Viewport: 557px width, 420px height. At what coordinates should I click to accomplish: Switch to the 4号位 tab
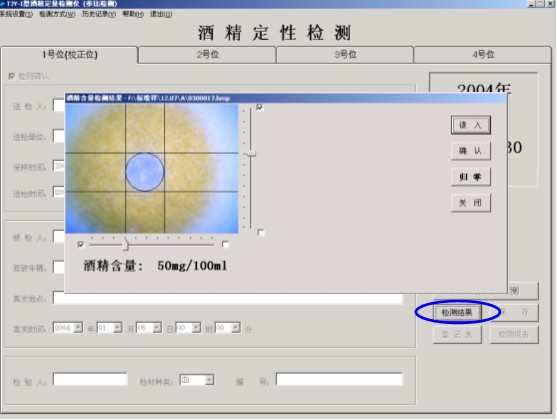[483, 55]
